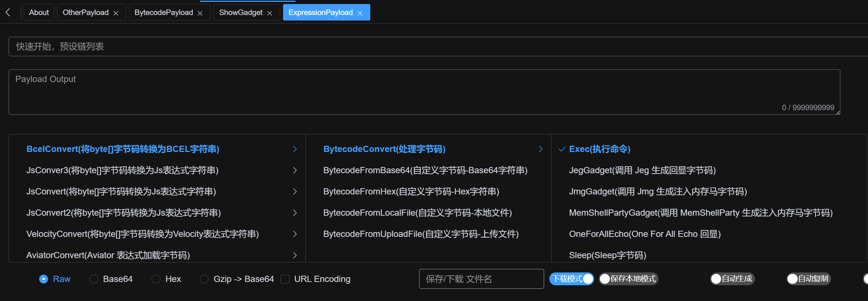Close the OtherPayload tab
The width and height of the screenshot is (868, 301).
116,13
